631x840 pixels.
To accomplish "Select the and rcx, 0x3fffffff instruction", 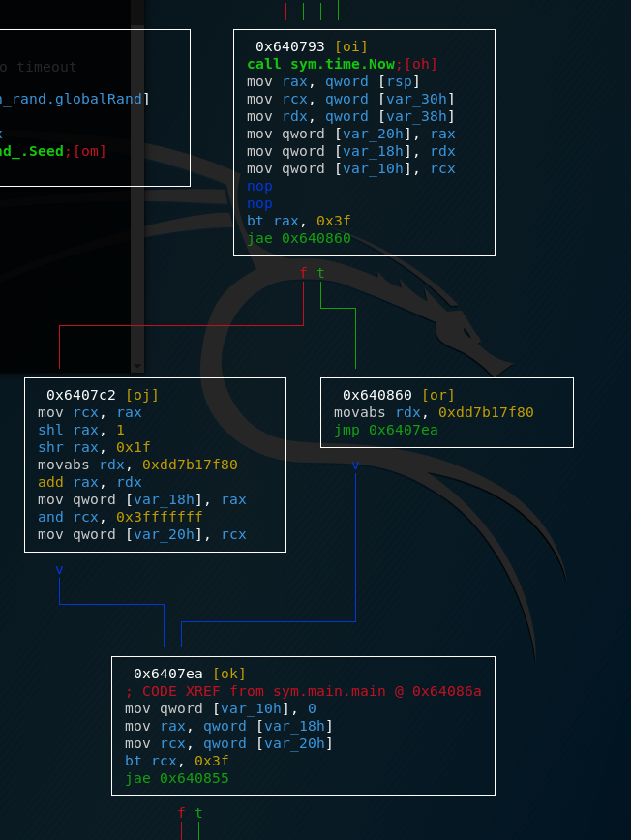I will tap(120, 517).
